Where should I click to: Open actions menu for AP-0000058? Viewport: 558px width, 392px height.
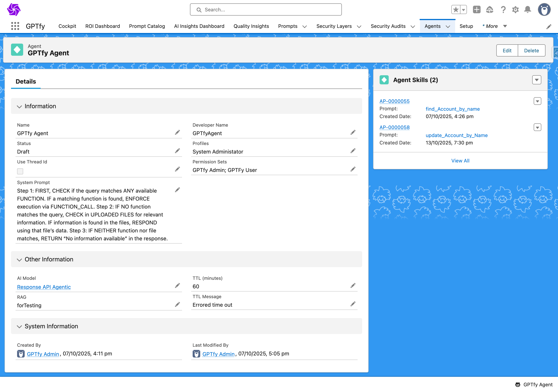(537, 127)
